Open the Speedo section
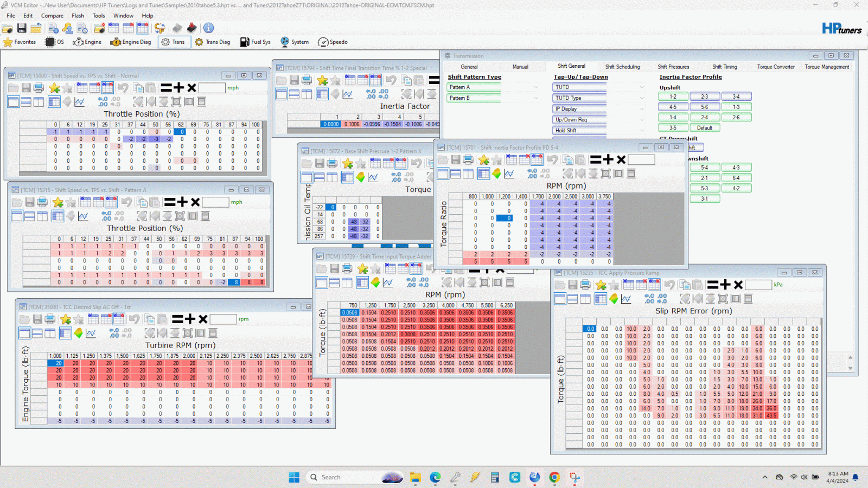 click(333, 42)
